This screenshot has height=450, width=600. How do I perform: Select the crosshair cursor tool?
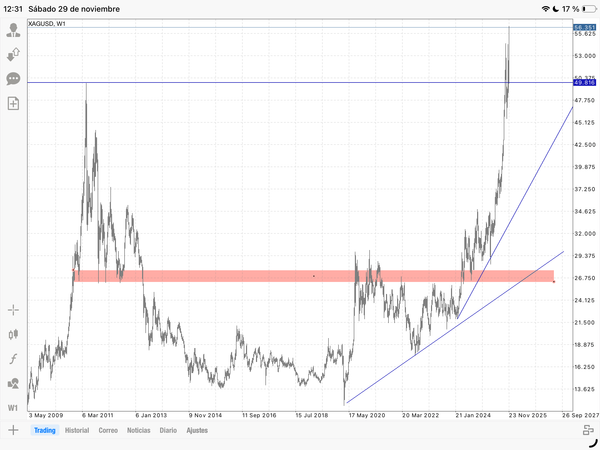[x=13, y=310]
